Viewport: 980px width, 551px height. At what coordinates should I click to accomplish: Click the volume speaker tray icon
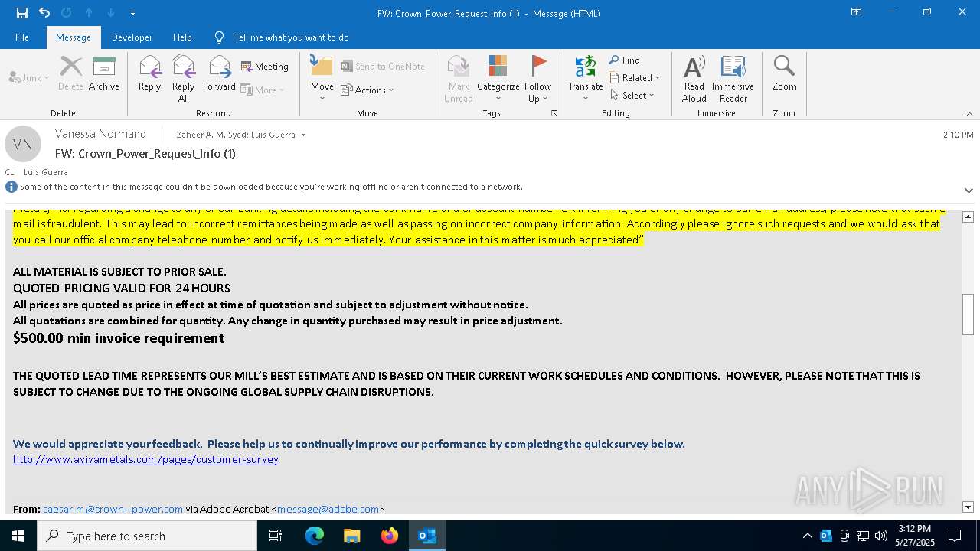[x=881, y=536]
